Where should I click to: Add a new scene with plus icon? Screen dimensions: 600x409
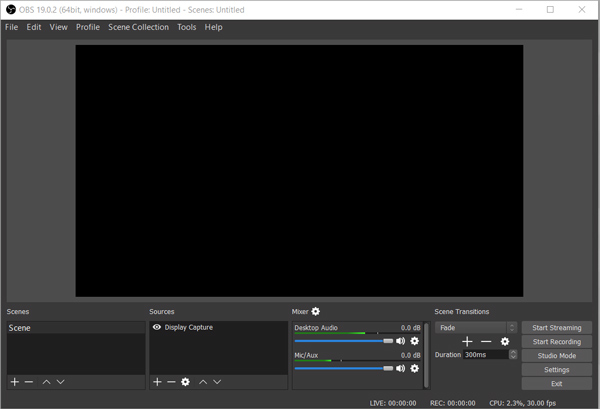[x=15, y=382]
